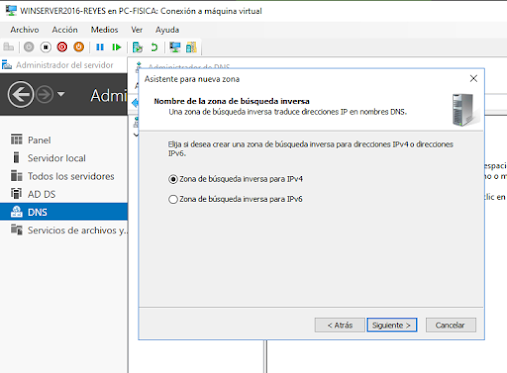Open the Ayuda menu
This screenshot has height=373, width=507.
pos(167,30)
